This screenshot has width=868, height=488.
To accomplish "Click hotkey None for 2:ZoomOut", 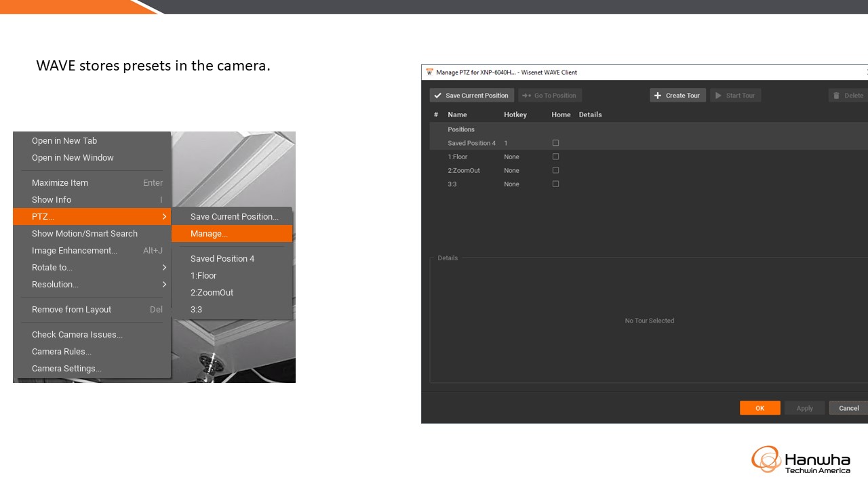I will tap(511, 170).
